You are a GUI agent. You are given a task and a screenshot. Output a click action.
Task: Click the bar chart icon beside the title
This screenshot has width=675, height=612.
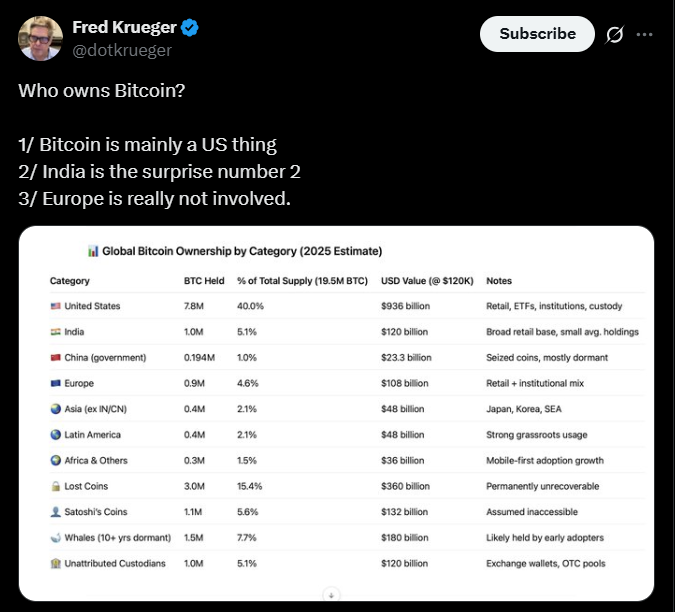coord(93,251)
